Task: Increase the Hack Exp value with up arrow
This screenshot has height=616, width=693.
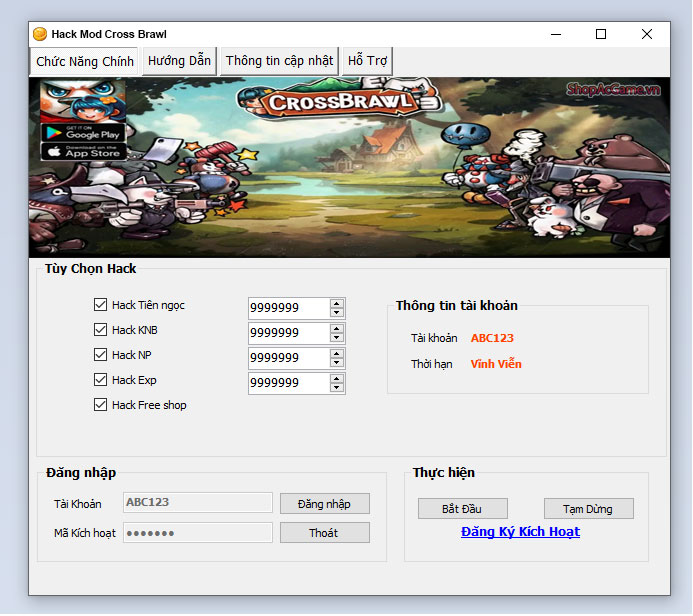Action: (337, 379)
